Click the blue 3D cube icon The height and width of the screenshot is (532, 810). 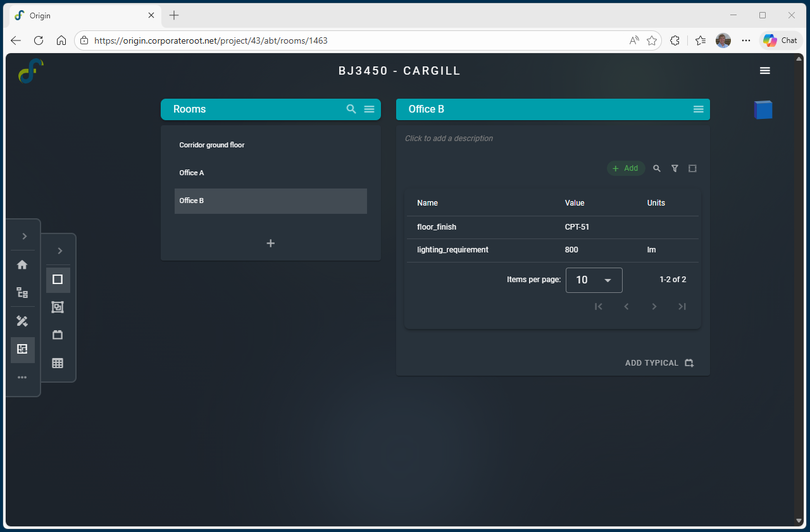763,110
